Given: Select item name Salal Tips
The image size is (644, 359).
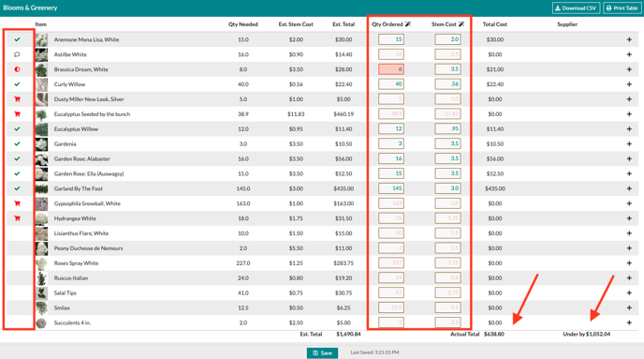Looking at the screenshot, I should point(66,292).
